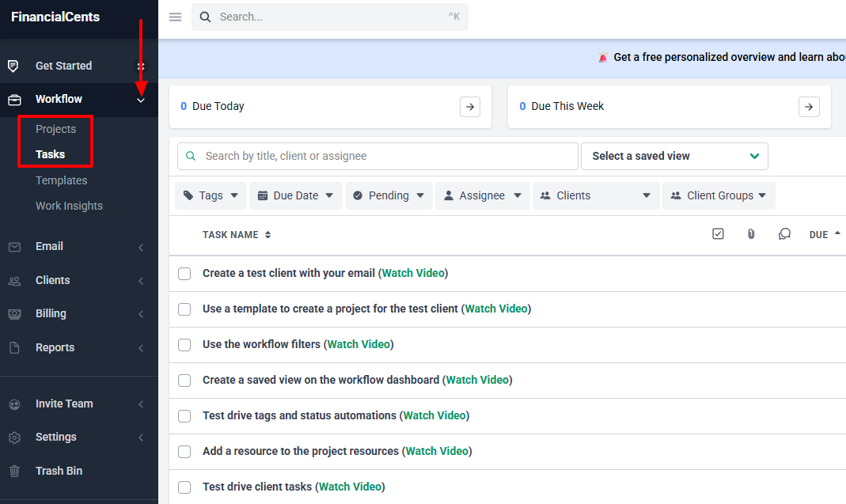Click the Get Started sidebar icon
Screen dimensions: 846x504
coord(13,66)
